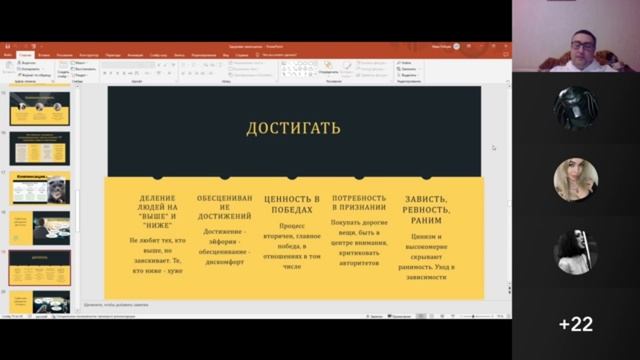640x360 pixels.
Task: Open Shape Outline (Контур фигуры) dropdown
Action: click(x=371, y=69)
